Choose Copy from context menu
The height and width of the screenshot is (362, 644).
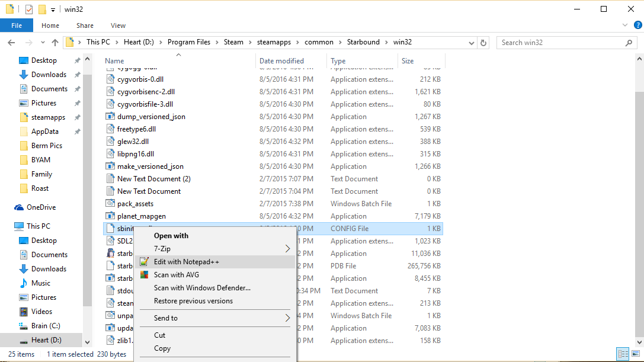(x=215, y=348)
